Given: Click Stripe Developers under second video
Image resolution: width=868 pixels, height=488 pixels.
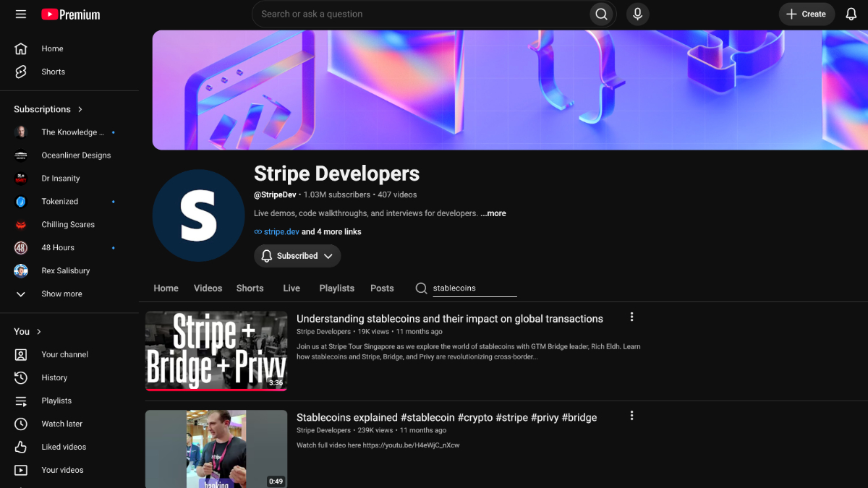Looking at the screenshot, I should 323,430.
